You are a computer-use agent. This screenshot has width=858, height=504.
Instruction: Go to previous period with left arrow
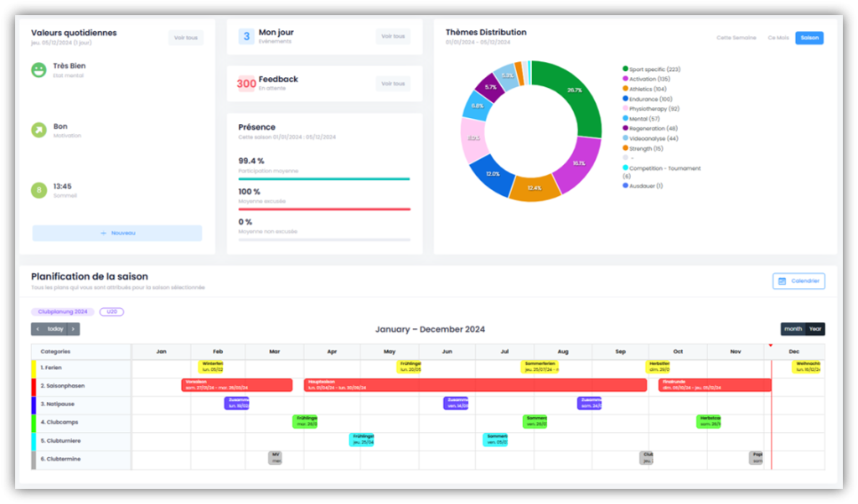pyautogui.click(x=37, y=329)
